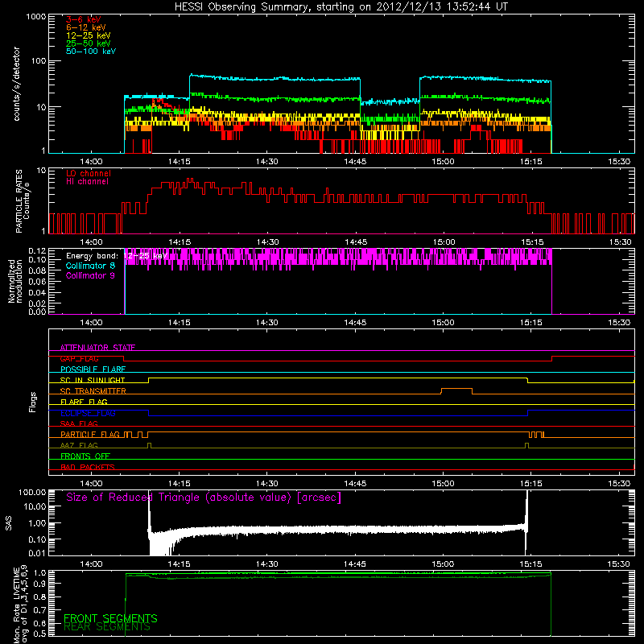Select the SC_TRANSMITTER flag label
The image size is (644, 644).
(93, 391)
